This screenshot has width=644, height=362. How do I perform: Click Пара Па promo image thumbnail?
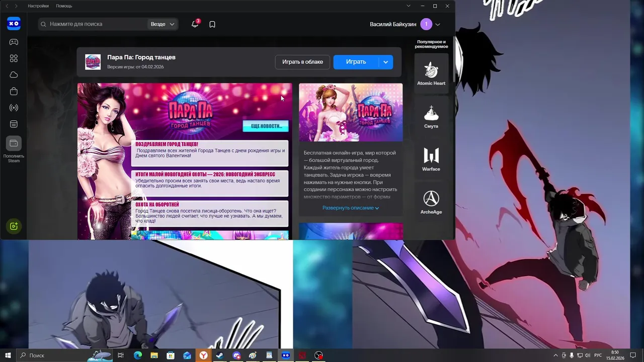coord(351,112)
